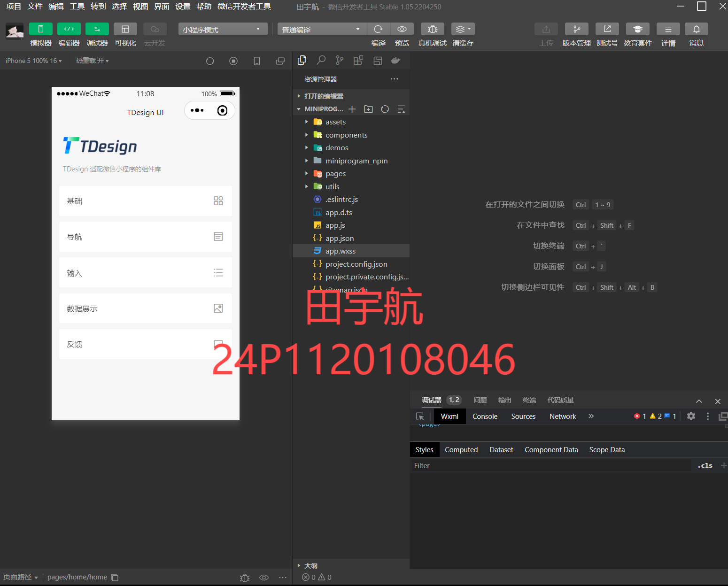The width and height of the screenshot is (728, 586).
Task: Open the app.json file
Action: [x=351, y=238]
